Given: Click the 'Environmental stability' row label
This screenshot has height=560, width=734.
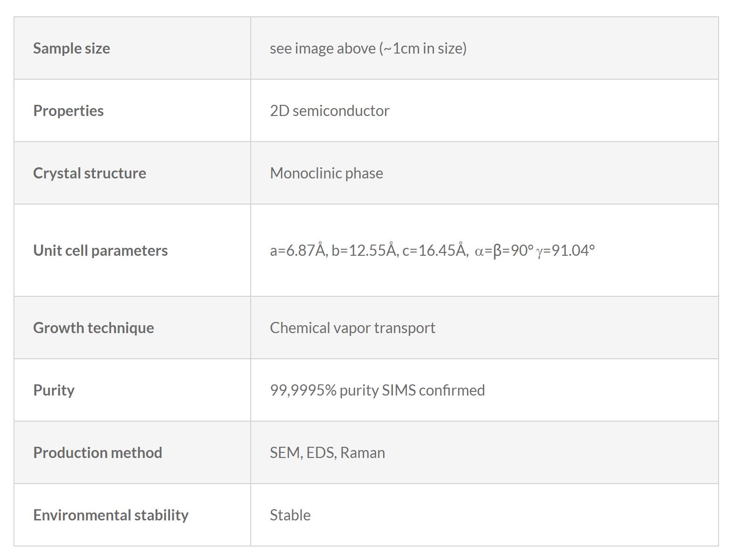Looking at the screenshot, I should tap(110, 515).
